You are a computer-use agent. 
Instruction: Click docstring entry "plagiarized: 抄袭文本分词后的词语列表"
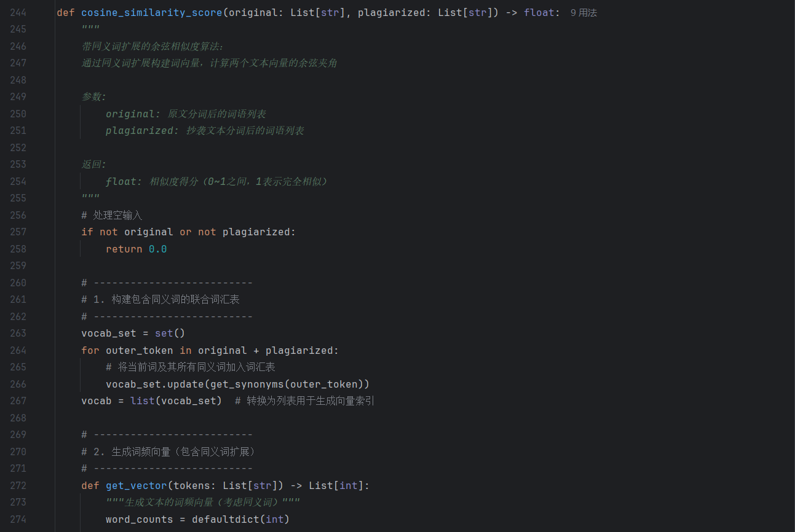pyautogui.click(x=205, y=130)
